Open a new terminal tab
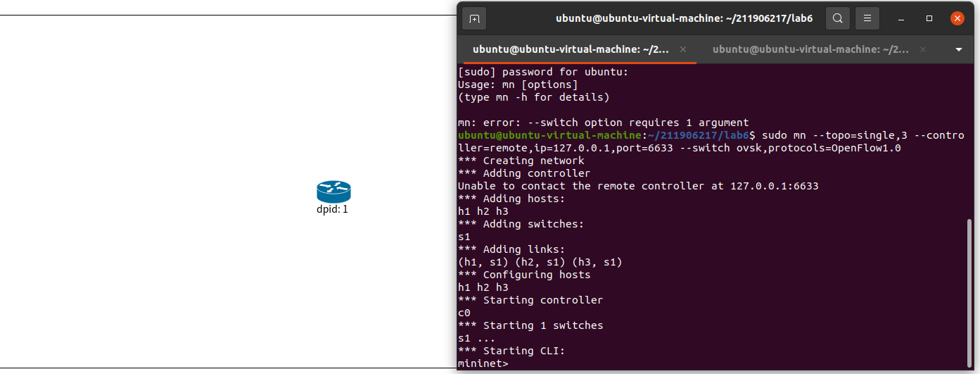This screenshot has width=980, height=374. (x=474, y=18)
